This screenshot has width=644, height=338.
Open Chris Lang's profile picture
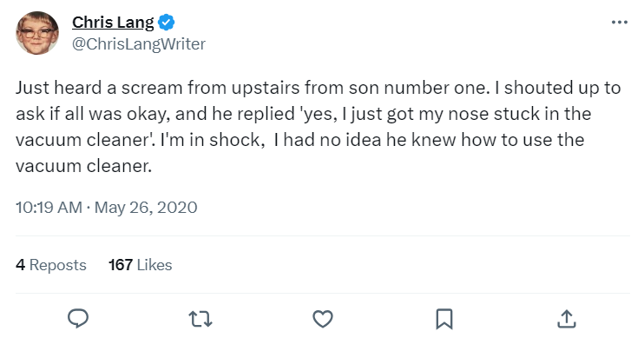click(37, 33)
